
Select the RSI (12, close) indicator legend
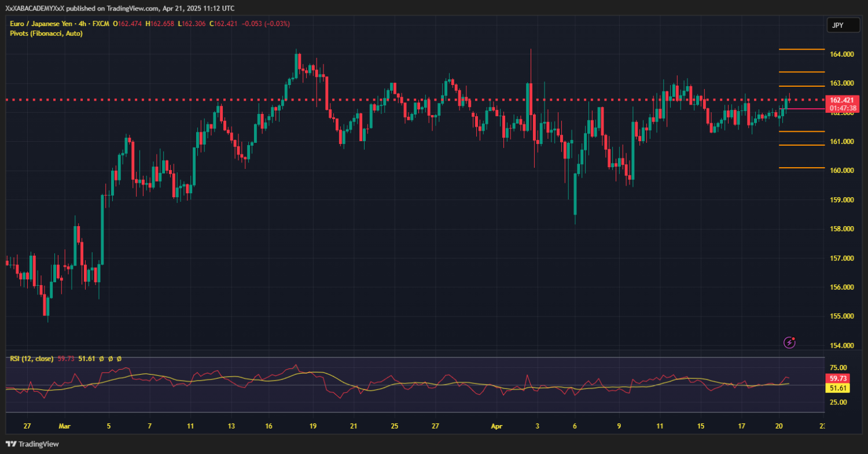pos(31,359)
